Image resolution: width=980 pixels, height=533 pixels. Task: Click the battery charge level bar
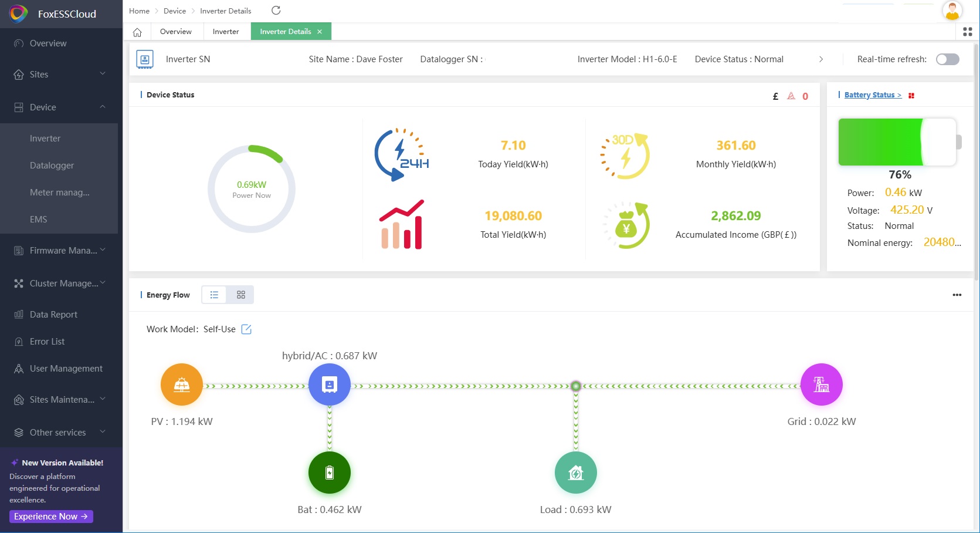pos(897,142)
